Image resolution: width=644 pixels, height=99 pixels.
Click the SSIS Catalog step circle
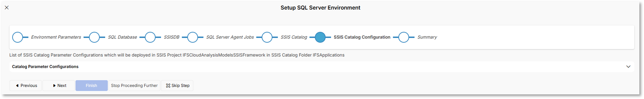pyautogui.click(x=267, y=37)
